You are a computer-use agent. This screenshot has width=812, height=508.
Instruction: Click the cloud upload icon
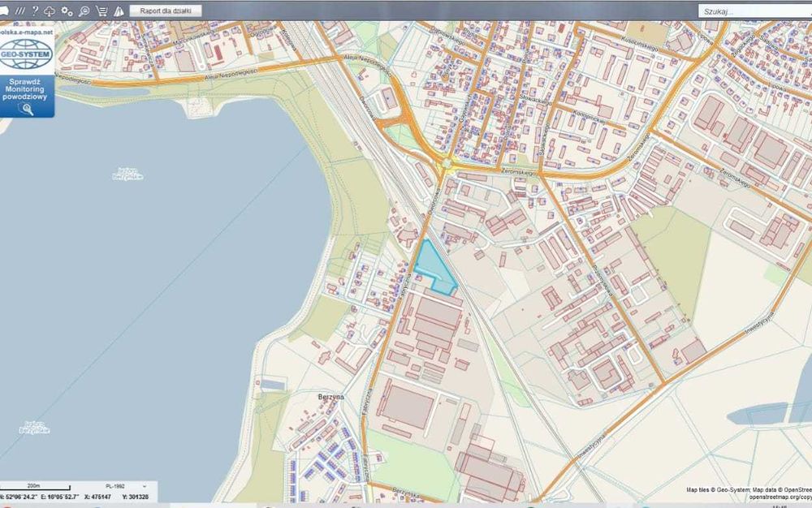pos(50,11)
